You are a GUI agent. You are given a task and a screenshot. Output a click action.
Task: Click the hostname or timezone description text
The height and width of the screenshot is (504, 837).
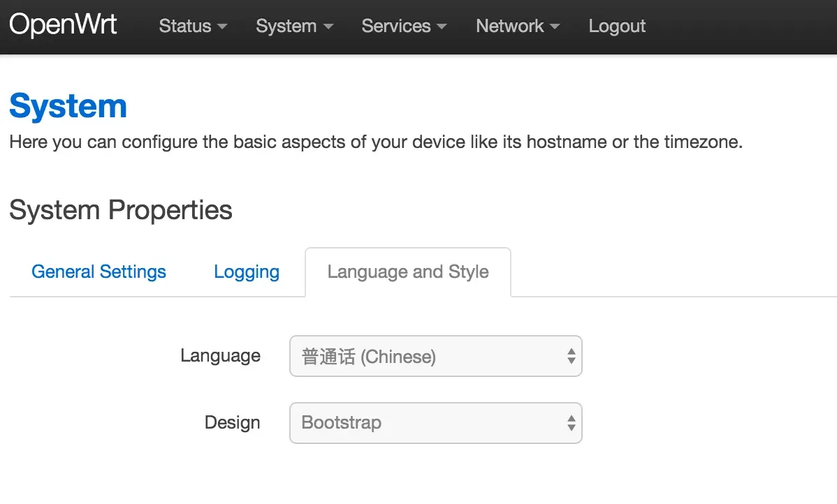click(376, 142)
